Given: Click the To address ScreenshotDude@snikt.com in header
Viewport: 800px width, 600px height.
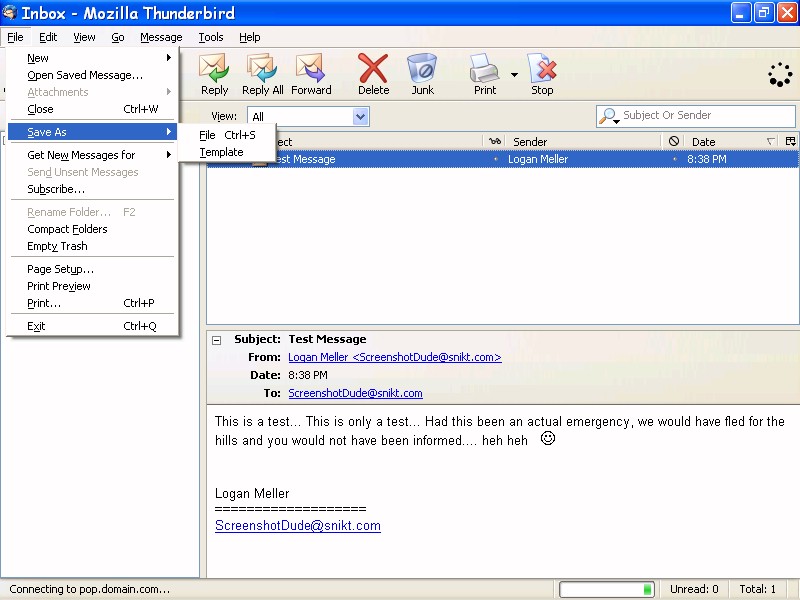Looking at the screenshot, I should (355, 393).
